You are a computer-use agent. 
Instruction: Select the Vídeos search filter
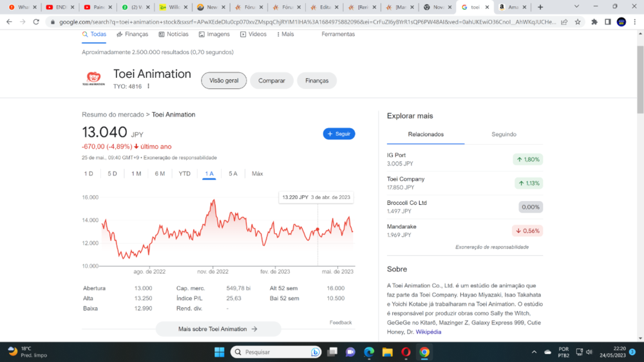click(253, 35)
